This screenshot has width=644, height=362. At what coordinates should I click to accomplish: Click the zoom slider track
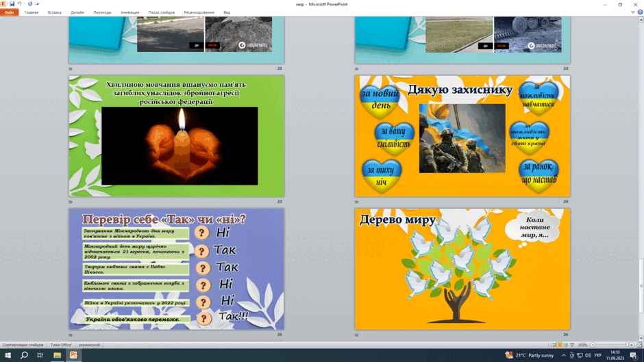tap(610, 345)
